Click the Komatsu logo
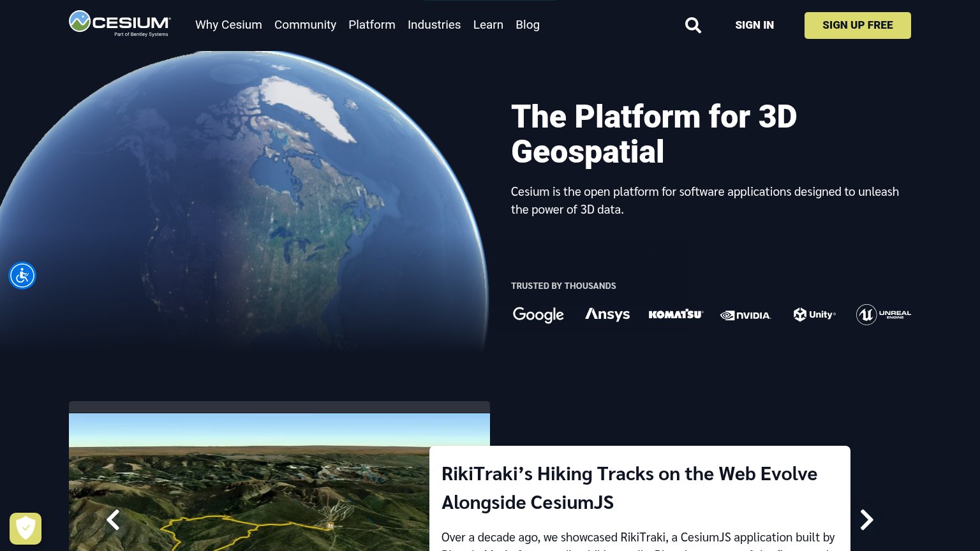Screen dimensions: 980x551 (676, 314)
